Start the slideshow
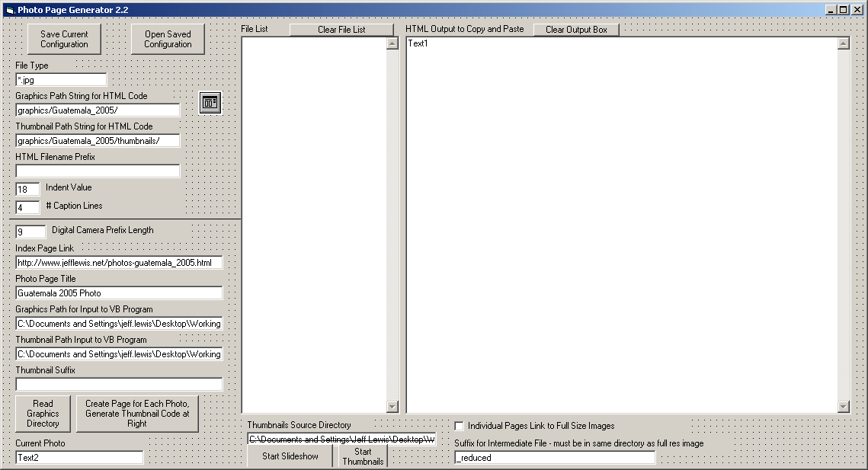The width and height of the screenshot is (868, 470). [290, 456]
